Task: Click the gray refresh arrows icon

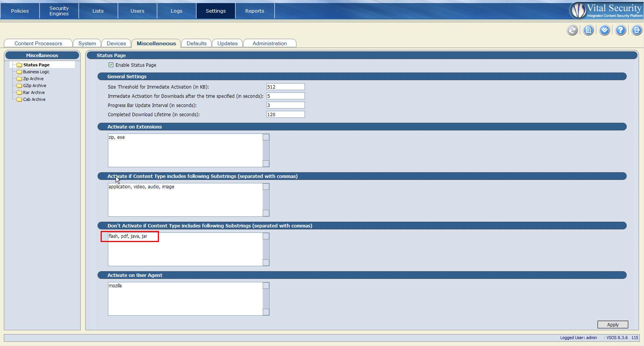Action: pyautogui.click(x=572, y=30)
